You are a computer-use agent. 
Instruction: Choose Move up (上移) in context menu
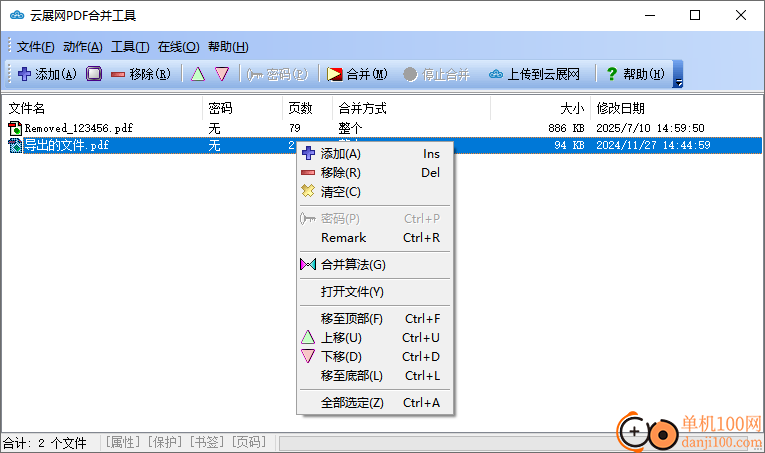click(375, 337)
